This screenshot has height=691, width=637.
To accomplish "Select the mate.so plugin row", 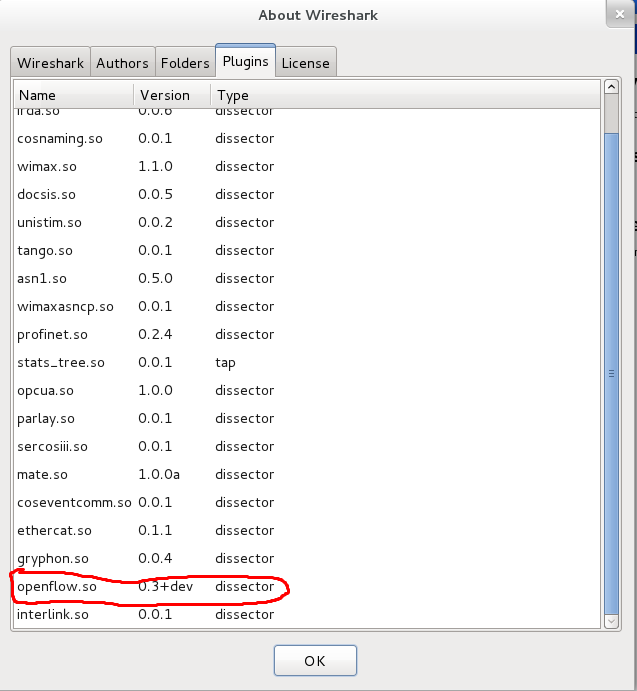I will coord(307,474).
